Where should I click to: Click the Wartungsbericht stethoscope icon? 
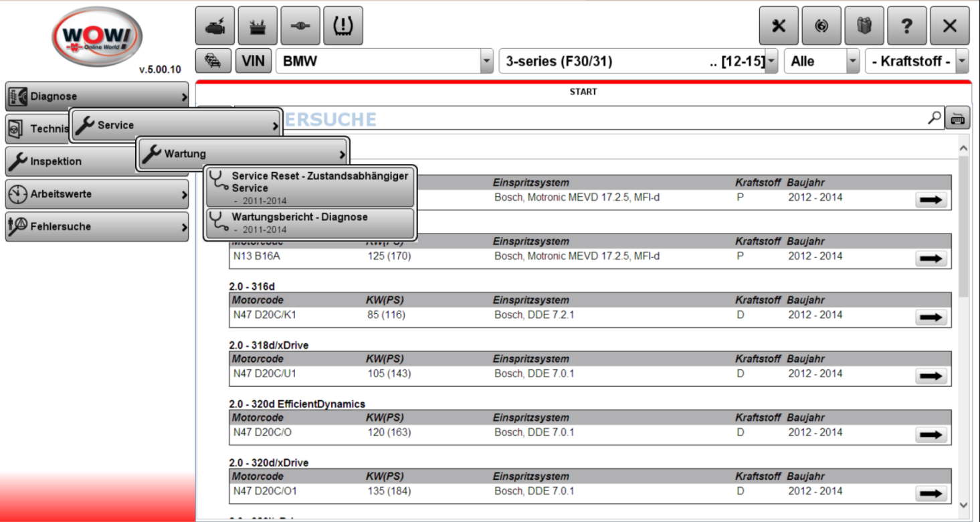pyautogui.click(x=219, y=222)
